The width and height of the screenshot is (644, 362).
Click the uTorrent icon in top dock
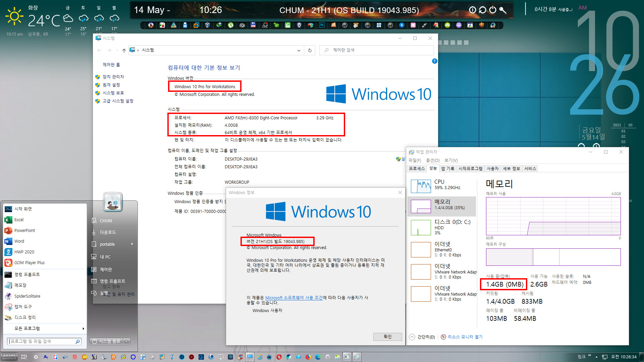[231, 25]
